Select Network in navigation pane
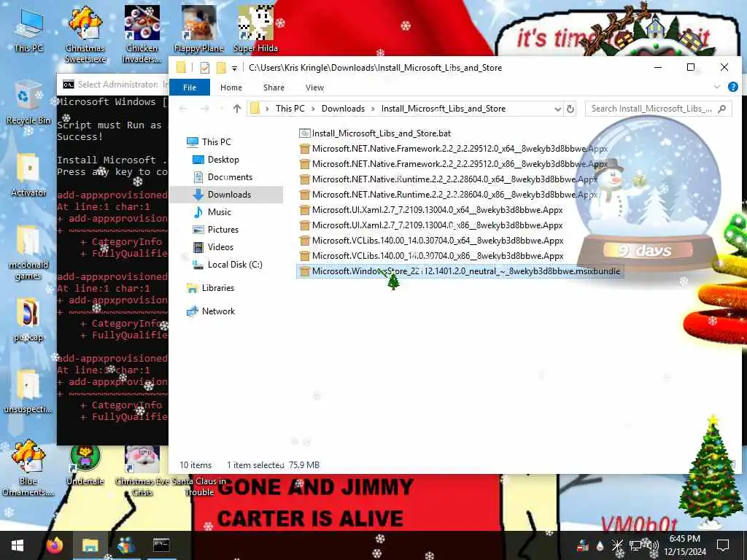 218,311
